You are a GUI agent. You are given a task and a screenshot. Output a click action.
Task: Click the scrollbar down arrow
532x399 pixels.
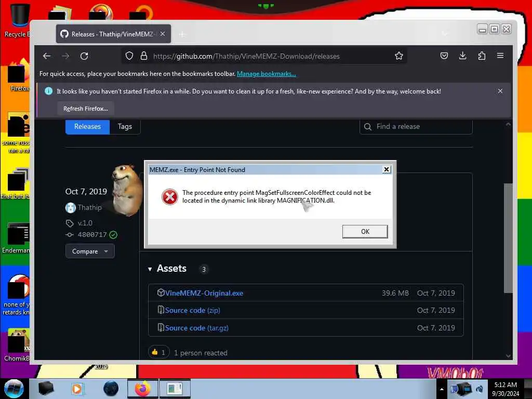coord(508,355)
